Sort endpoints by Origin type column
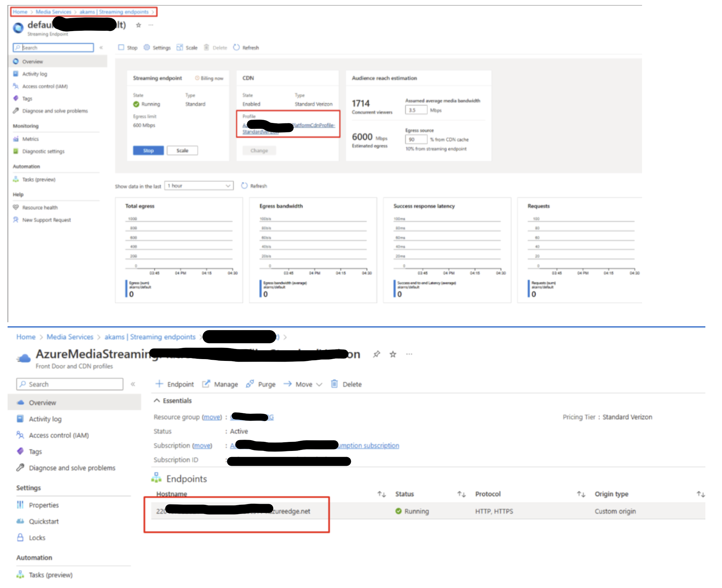This screenshot has width=722, height=588. tap(701, 494)
